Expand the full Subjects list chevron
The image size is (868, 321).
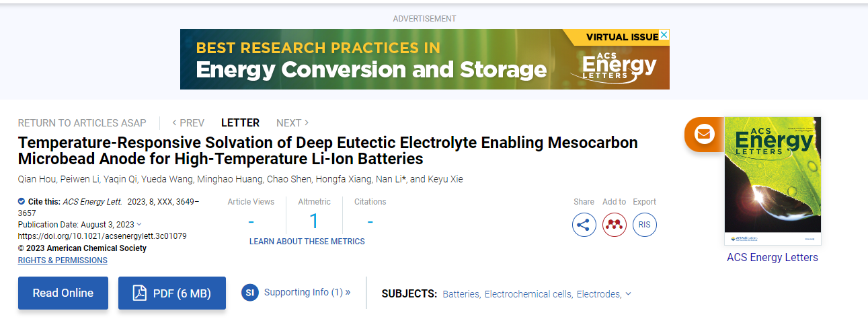[x=628, y=293]
